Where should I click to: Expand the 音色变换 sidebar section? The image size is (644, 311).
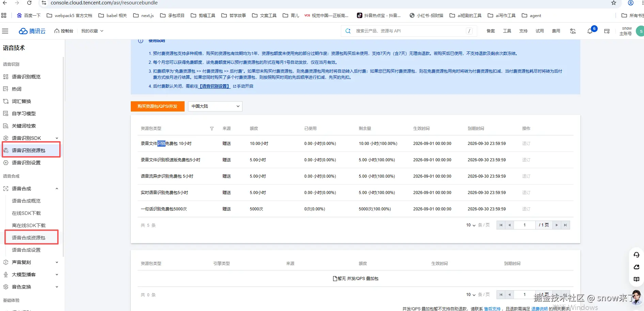(x=57, y=287)
